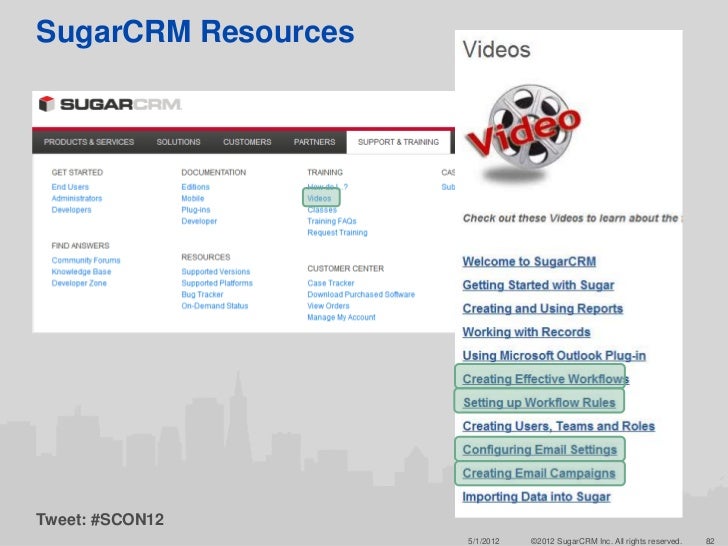Open the Partners menu
Viewport: 728px width, 546px height.
tap(314, 142)
